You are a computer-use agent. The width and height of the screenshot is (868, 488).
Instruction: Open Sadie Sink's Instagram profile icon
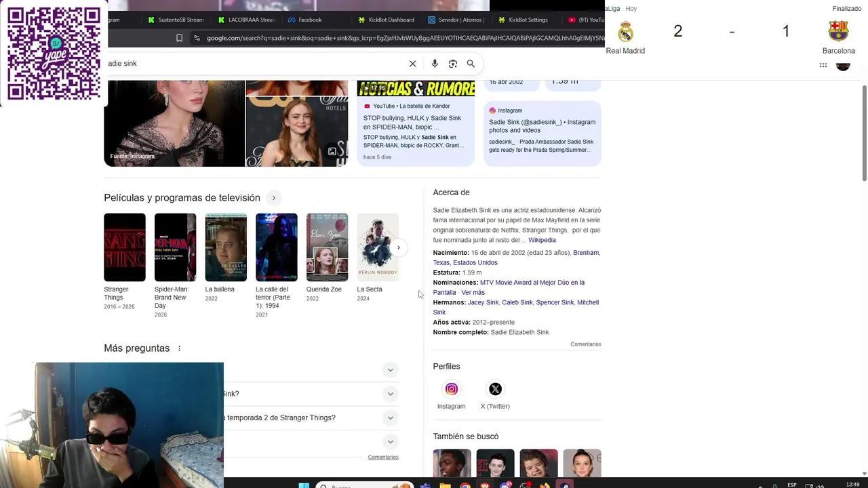452,389
